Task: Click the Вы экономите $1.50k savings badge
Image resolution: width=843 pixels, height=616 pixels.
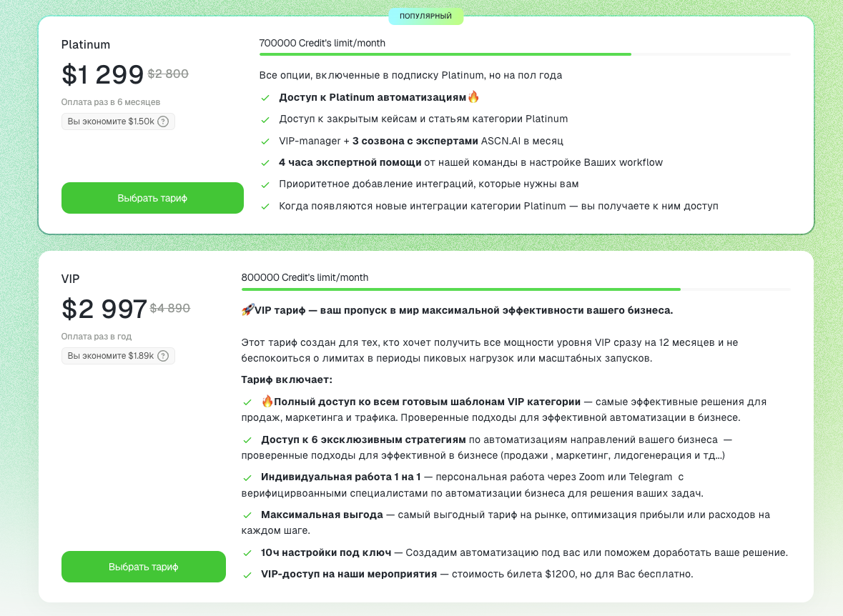Action: (111, 121)
